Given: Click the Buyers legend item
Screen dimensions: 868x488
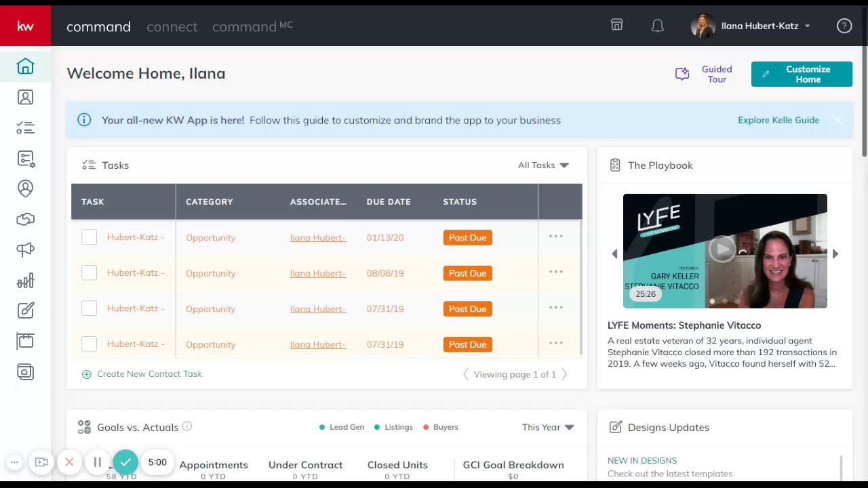Looking at the screenshot, I should [x=440, y=427].
